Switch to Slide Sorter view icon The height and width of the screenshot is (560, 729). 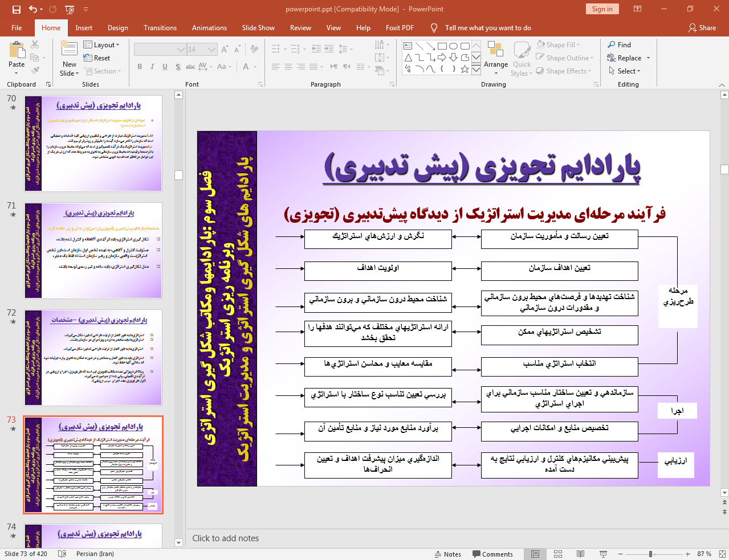point(558,554)
